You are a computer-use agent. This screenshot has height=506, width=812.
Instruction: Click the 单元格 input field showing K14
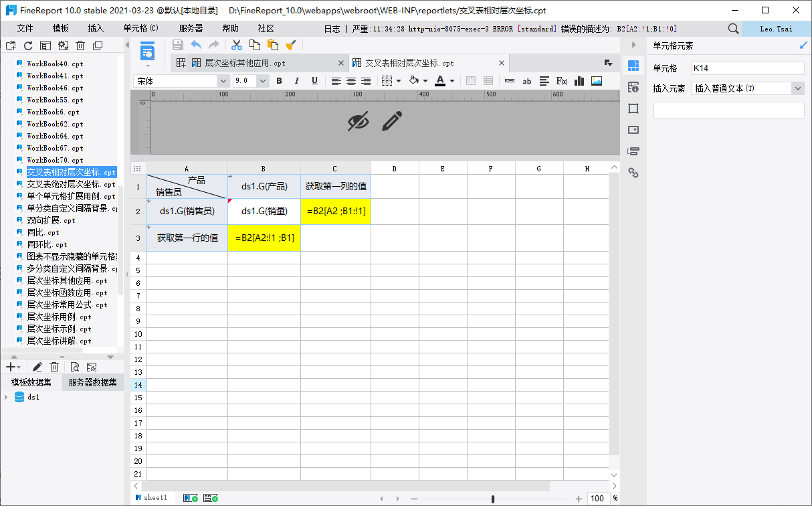click(x=748, y=68)
